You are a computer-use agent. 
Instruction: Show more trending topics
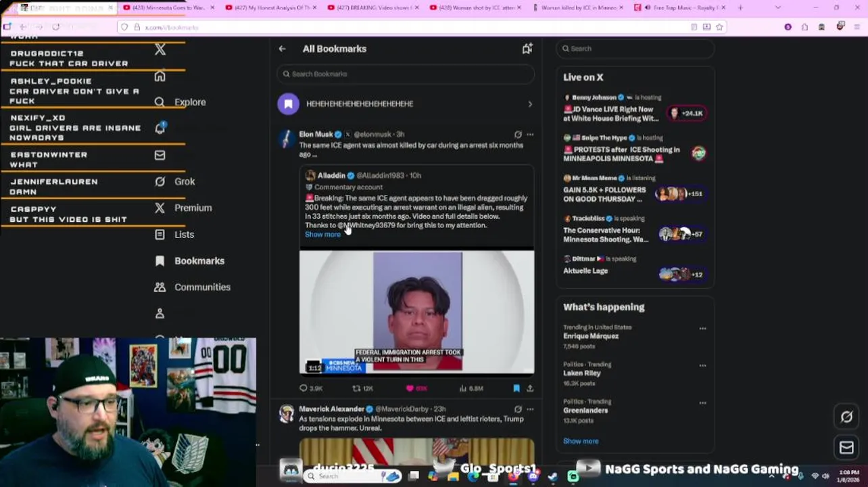click(x=581, y=441)
